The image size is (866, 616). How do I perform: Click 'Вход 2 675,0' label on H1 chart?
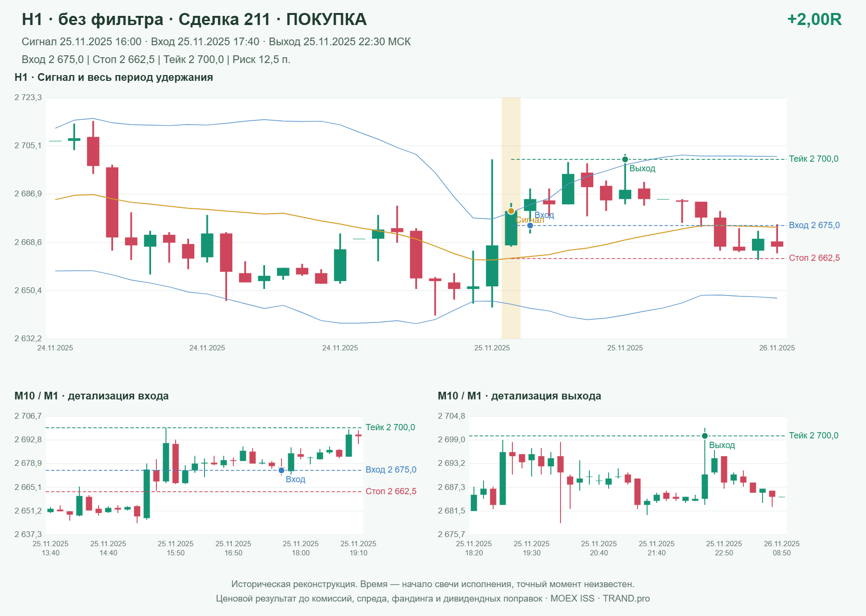pyautogui.click(x=814, y=225)
